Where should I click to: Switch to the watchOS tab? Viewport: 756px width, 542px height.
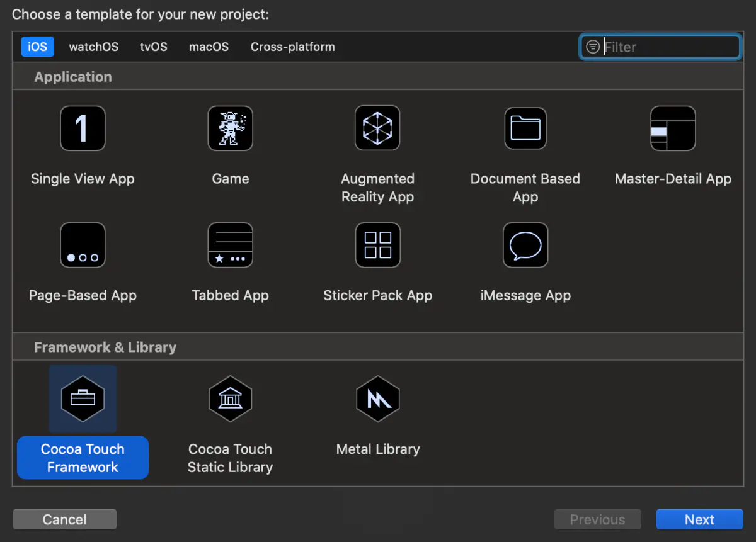click(x=94, y=47)
